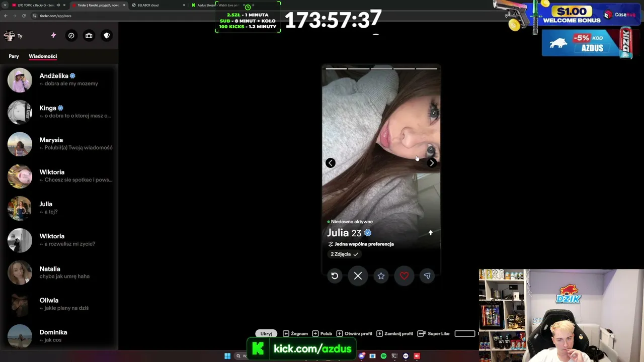Screen dimensions: 644x362
Task: Click Andżelika's profile picture in messages
Action: 20,80
